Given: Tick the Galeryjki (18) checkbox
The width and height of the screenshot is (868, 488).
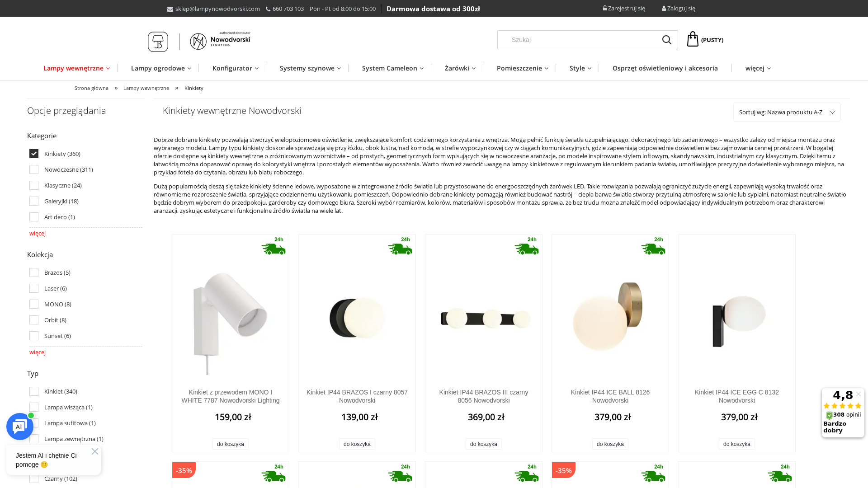Looking at the screenshot, I should click(x=34, y=201).
